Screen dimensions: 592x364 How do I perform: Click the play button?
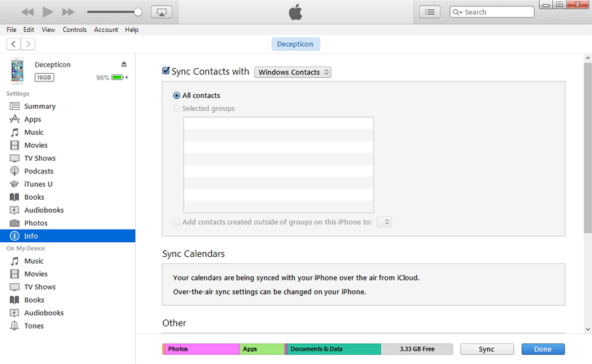[x=47, y=12]
